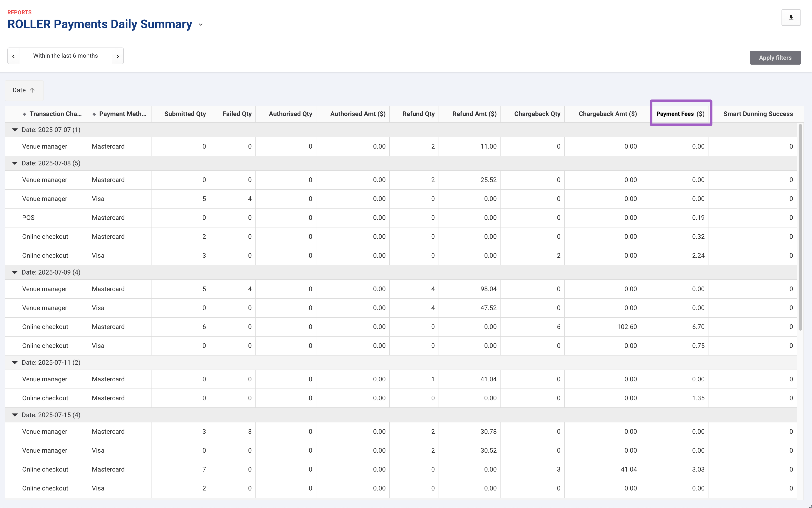Go to previous date range arrow
This screenshot has height=508, width=812.
point(13,56)
